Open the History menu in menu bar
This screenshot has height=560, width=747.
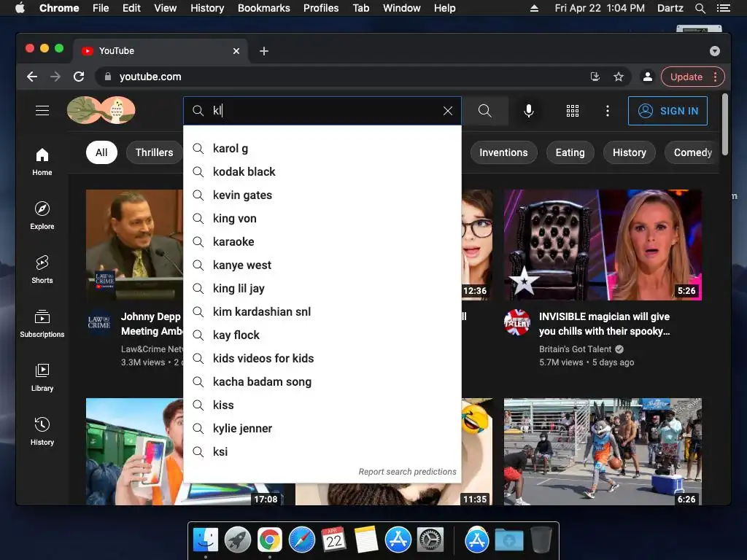coord(207,8)
